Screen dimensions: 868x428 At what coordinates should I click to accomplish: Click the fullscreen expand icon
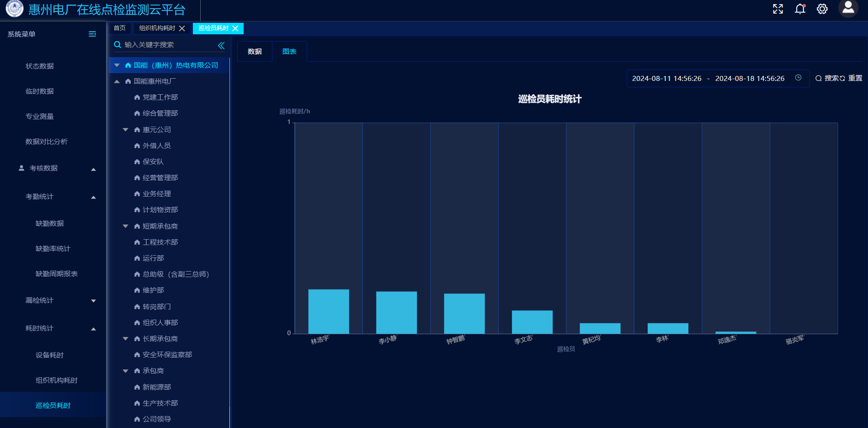(777, 9)
